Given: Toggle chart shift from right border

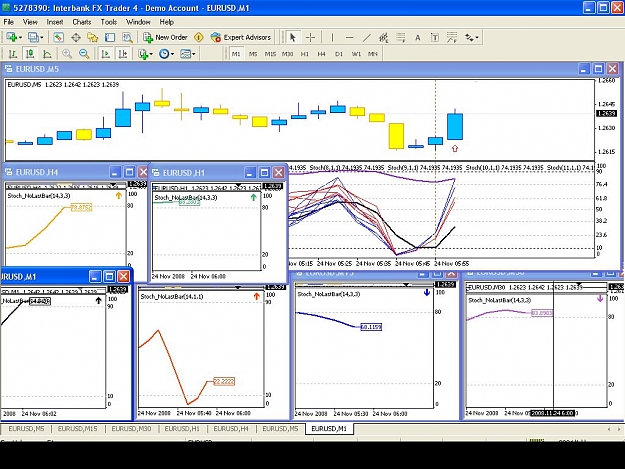Looking at the screenshot, I should tap(123, 53).
